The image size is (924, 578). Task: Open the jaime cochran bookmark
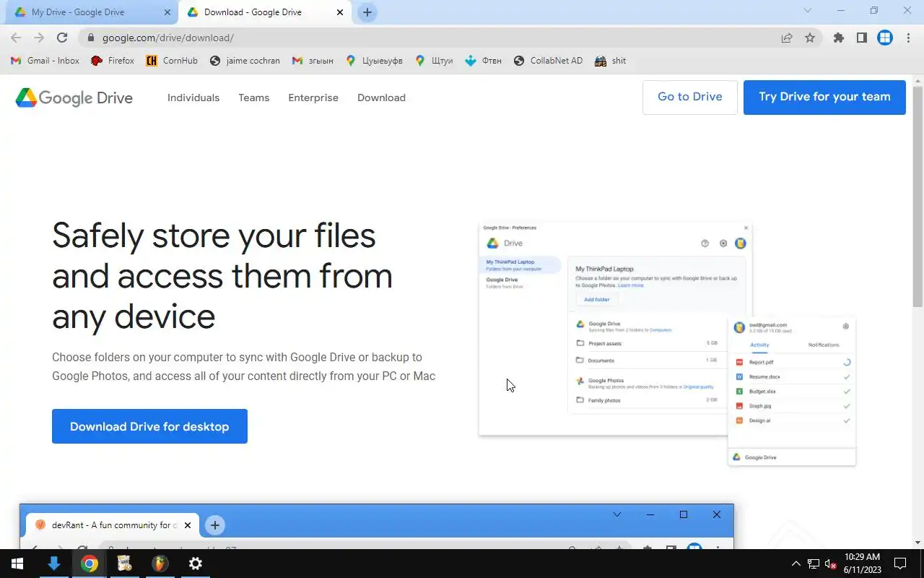click(x=245, y=61)
